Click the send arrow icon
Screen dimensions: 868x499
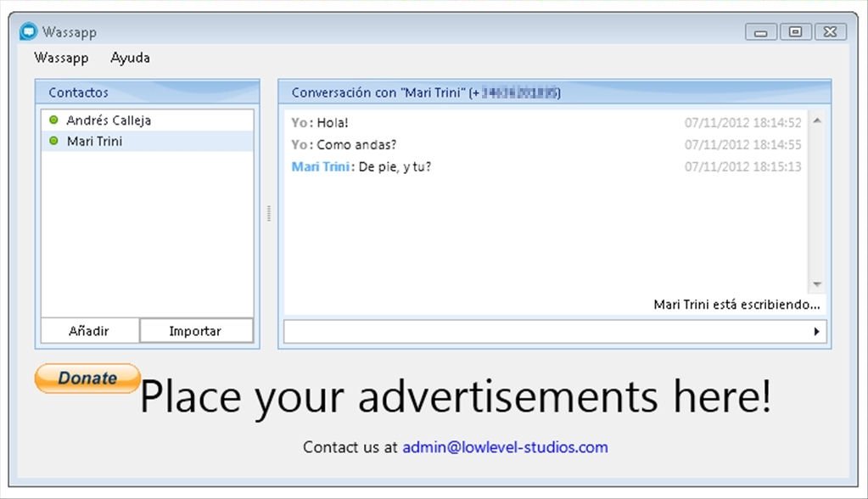[816, 331]
